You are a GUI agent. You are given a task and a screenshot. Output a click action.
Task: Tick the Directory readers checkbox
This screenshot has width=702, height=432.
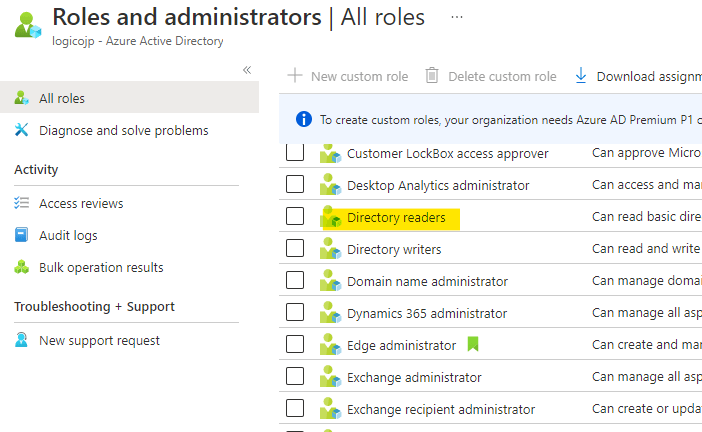click(295, 217)
